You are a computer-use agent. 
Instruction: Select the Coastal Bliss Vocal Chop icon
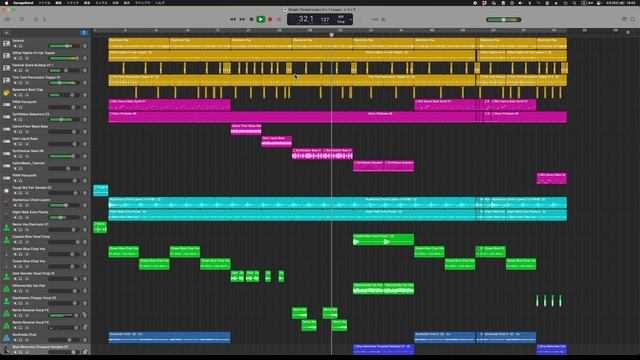coord(6,240)
